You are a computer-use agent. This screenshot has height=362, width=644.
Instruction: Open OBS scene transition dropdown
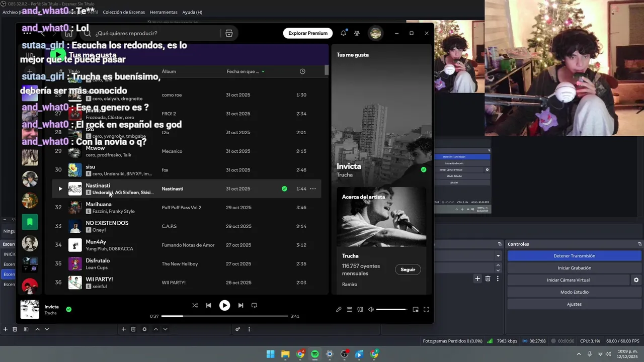498,256
